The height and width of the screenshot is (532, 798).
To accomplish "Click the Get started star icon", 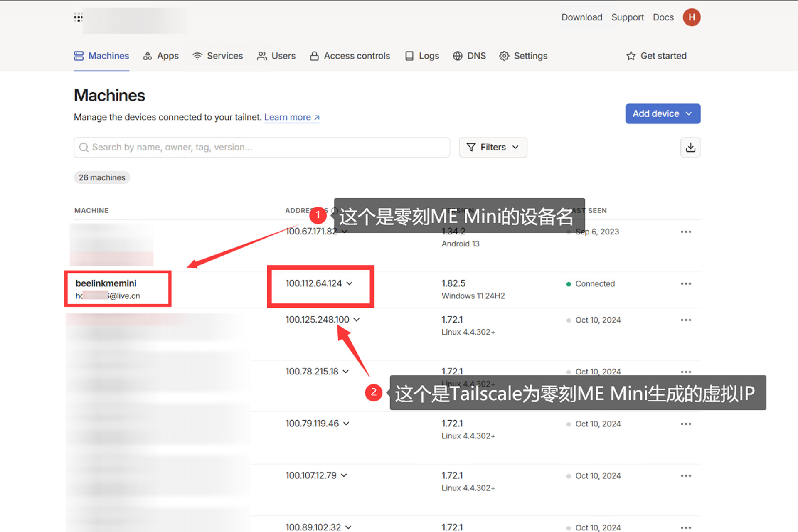I will point(631,56).
